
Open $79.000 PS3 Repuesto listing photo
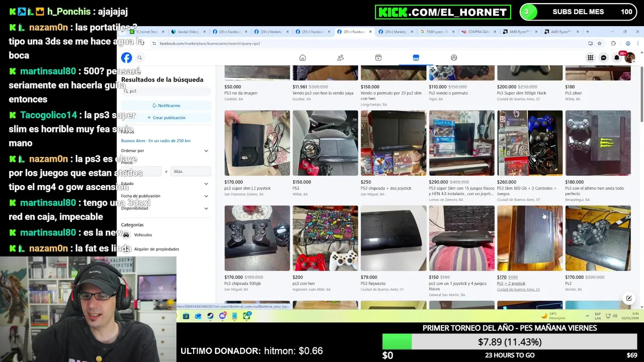[393, 238]
